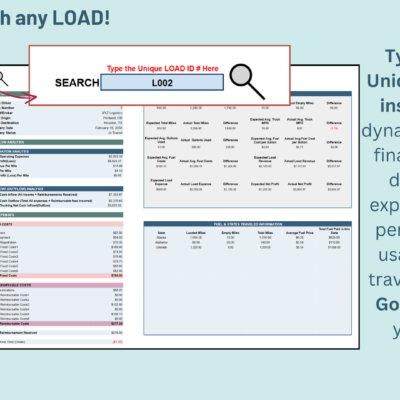Select the 'Cash Outflow' total expenses row
The image size is (400, 400).
coord(61,201)
